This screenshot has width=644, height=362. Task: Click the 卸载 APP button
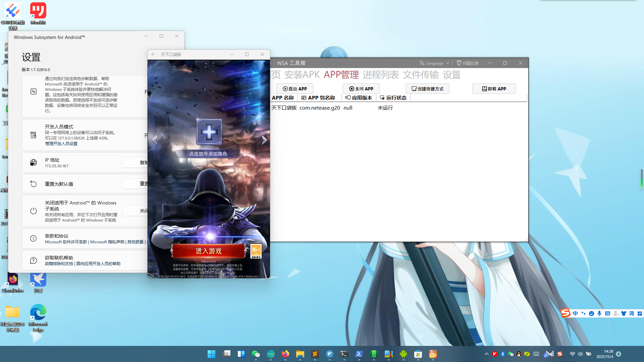tap(494, 89)
